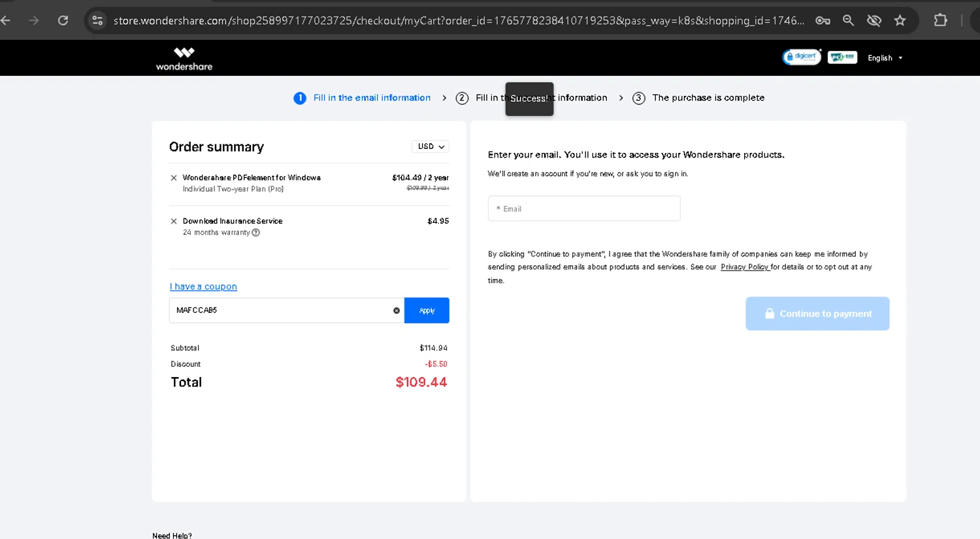
Task: Click the warranty help question mark icon
Action: (256, 233)
